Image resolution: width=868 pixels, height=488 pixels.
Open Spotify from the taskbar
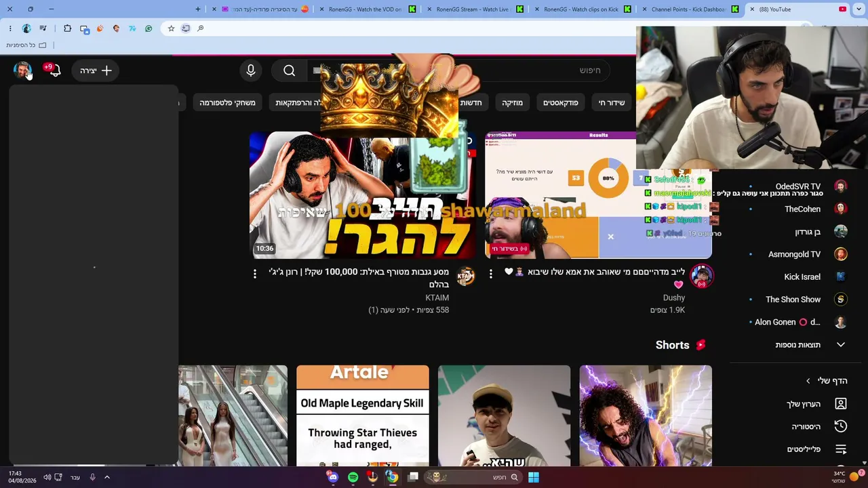353,477
